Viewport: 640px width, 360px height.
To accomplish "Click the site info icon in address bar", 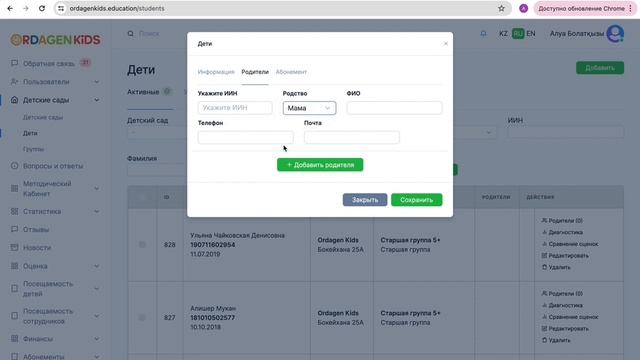I will point(61,8).
